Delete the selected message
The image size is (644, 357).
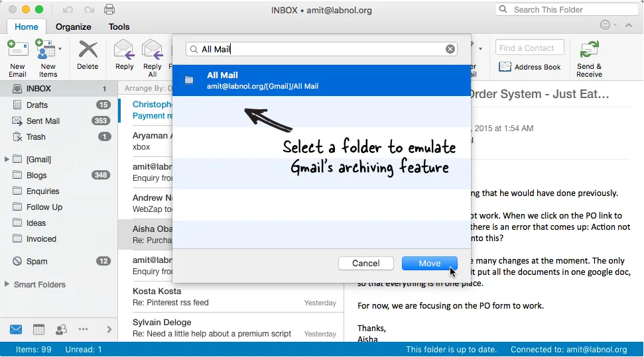(88, 56)
